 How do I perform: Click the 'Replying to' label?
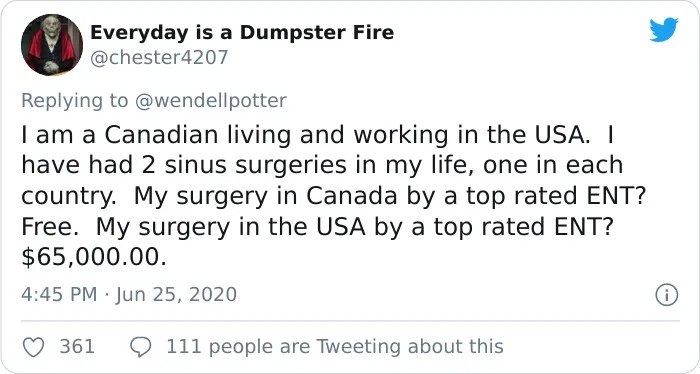[75, 101]
